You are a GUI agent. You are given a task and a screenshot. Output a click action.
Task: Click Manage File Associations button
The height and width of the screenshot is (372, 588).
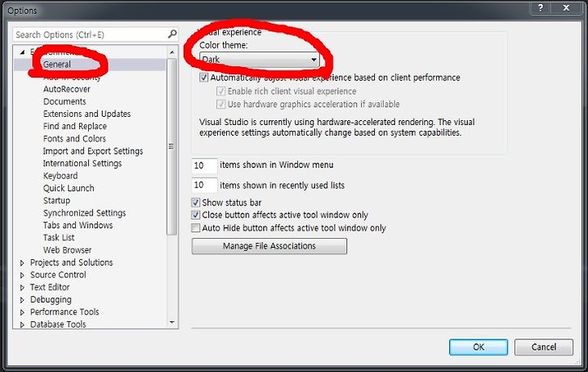(x=269, y=246)
